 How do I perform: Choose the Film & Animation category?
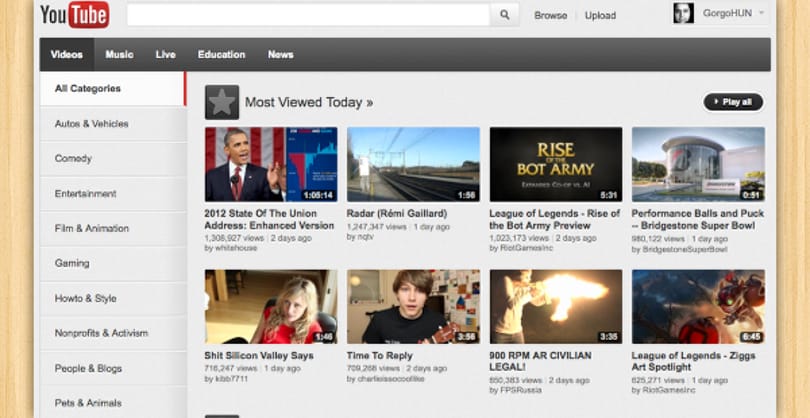click(113, 228)
